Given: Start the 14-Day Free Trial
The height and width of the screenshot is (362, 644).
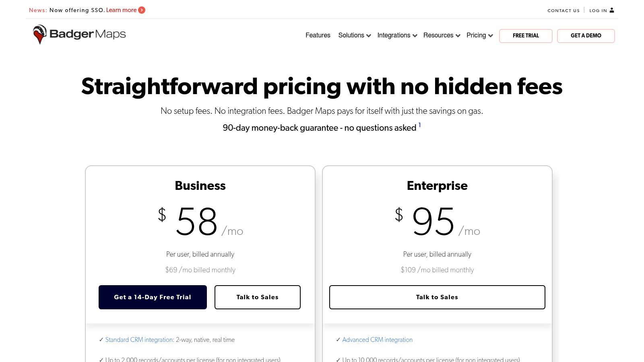Looking at the screenshot, I should (153, 297).
